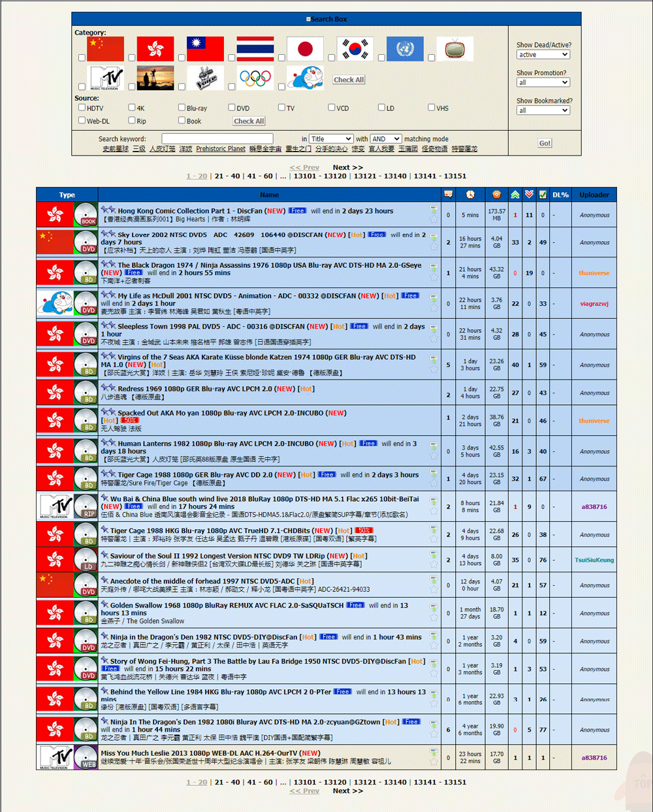Click the RIP disc icon in Wu Bai row
This screenshot has height=812, width=653.
[86, 506]
